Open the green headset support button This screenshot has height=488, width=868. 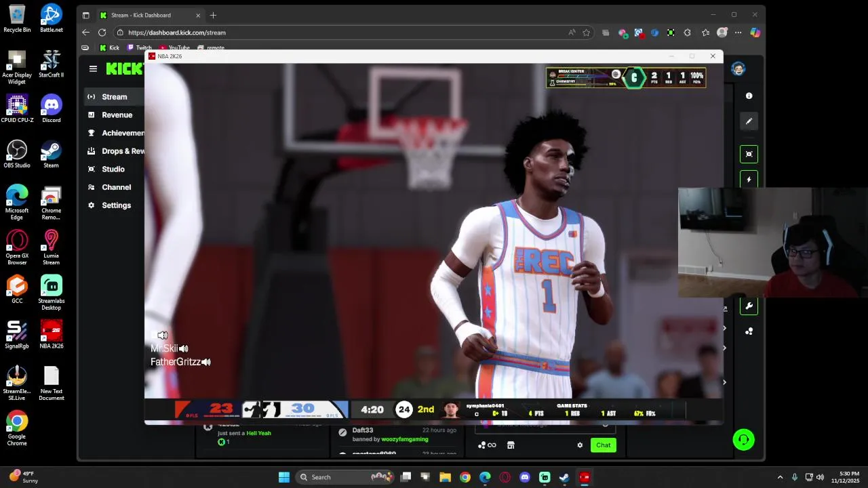(743, 440)
